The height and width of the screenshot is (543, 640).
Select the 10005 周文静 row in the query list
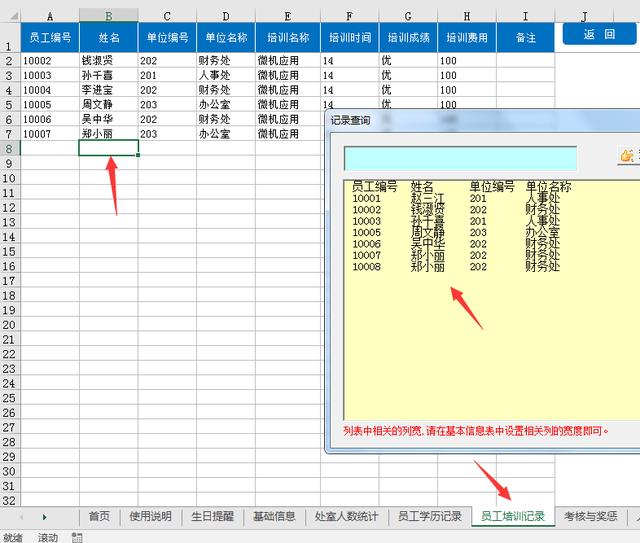[x=491, y=233]
